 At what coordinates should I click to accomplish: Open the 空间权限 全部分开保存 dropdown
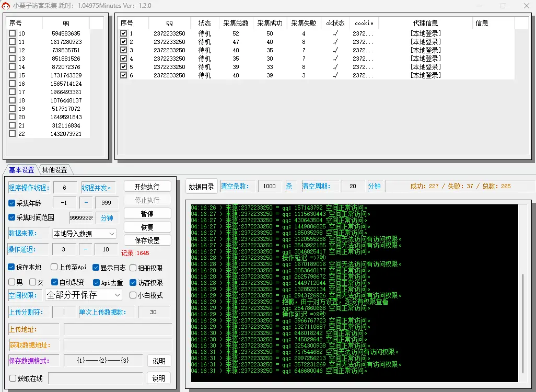click(84, 295)
